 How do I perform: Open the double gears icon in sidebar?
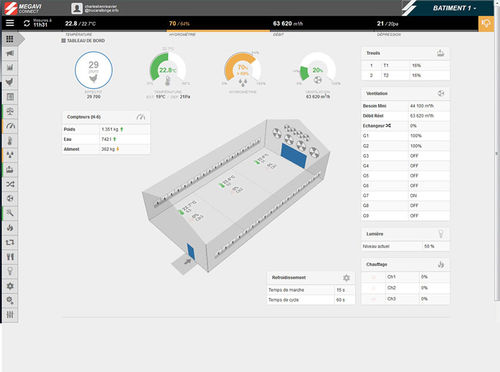[x=10, y=300]
